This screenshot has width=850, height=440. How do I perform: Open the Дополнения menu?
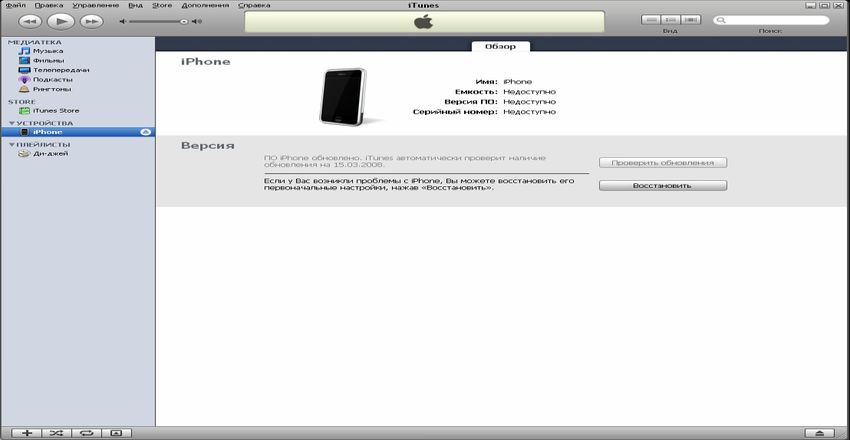(x=205, y=5)
